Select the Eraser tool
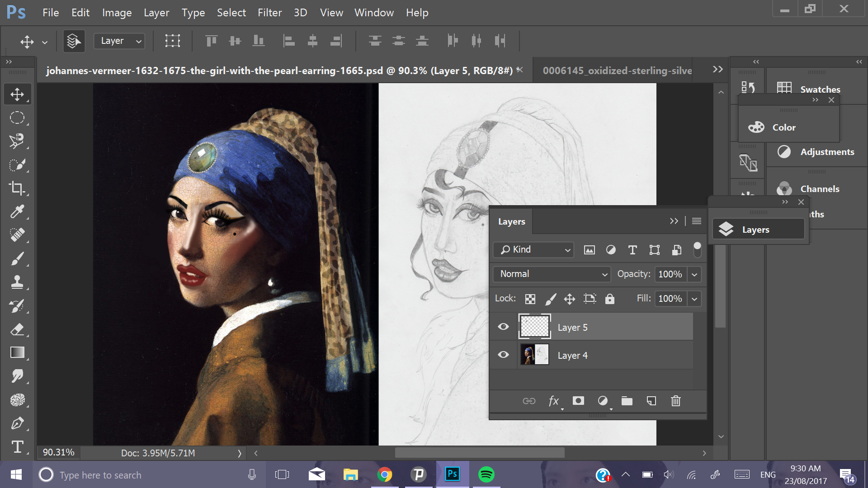Viewport: 868px width, 488px height. tap(17, 329)
